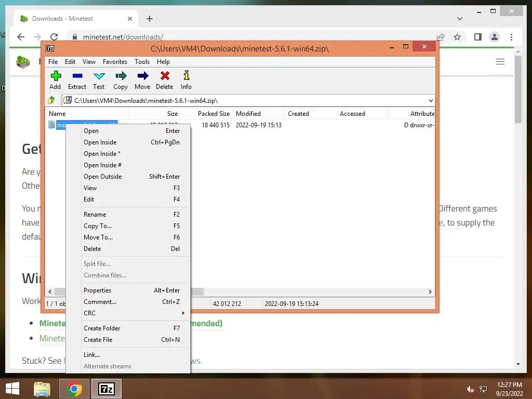Expand the address path dropdown arrow
This screenshot has width=532, height=399.
pos(431,100)
